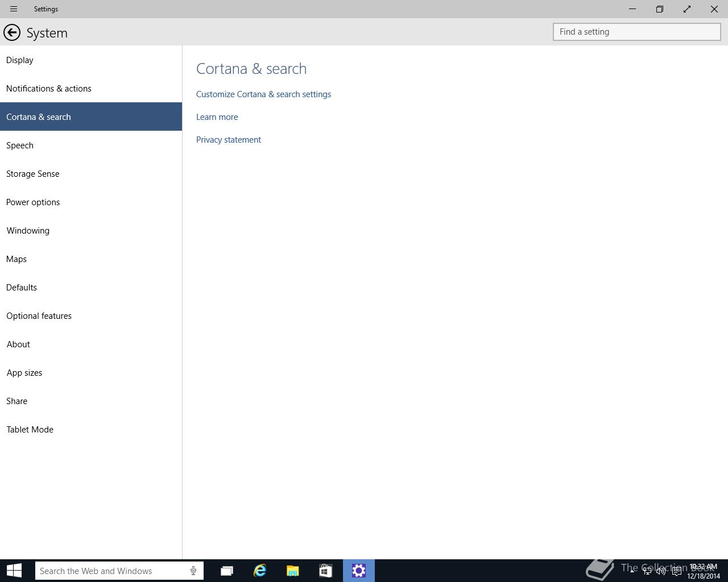Open Optional features
728x582 pixels.
tap(91, 315)
